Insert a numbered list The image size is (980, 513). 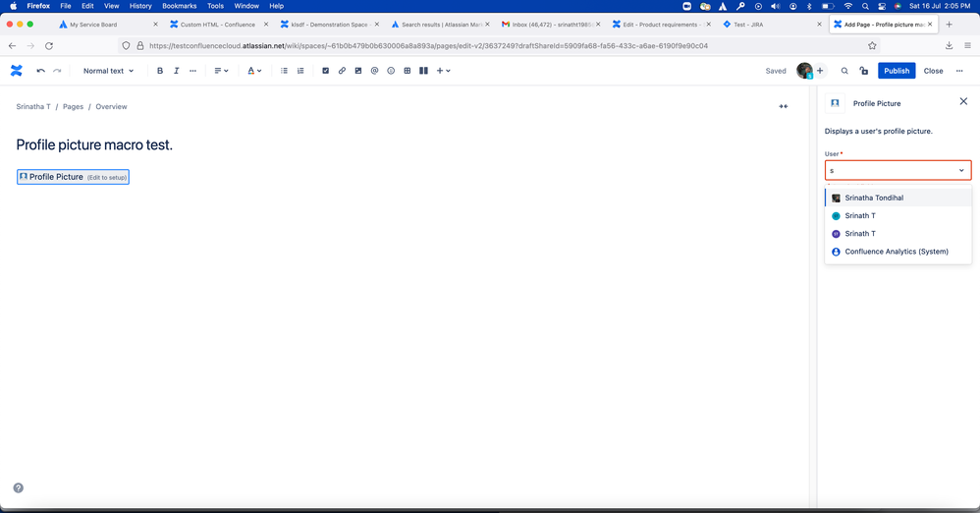click(x=300, y=71)
